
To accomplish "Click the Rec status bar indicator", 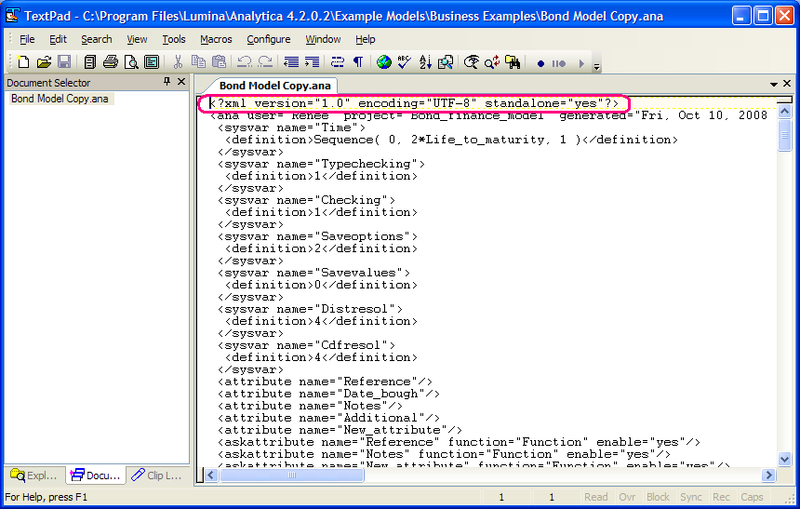I will point(721,497).
